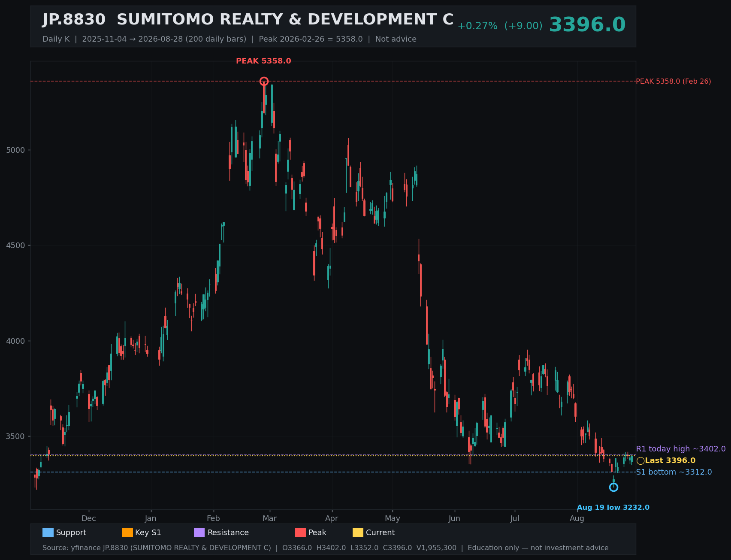Select the orange Key S1 legend swatch
Image resolution: width=731 pixels, height=560 pixels.
(x=127, y=533)
